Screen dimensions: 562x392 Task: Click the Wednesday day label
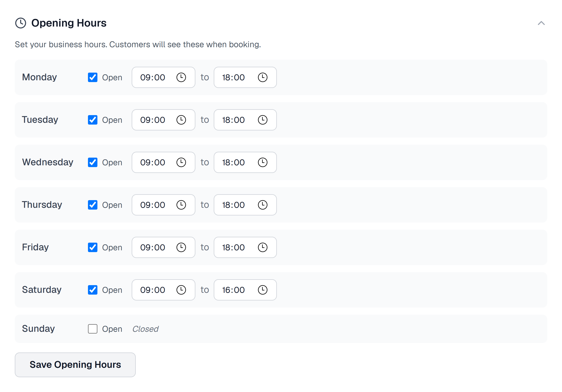[48, 162]
